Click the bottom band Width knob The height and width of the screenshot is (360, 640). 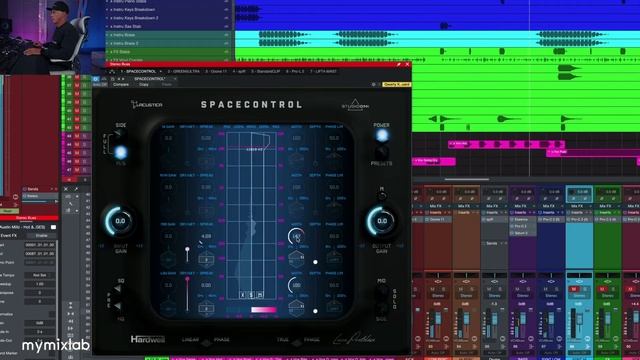(x=296, y=285)
